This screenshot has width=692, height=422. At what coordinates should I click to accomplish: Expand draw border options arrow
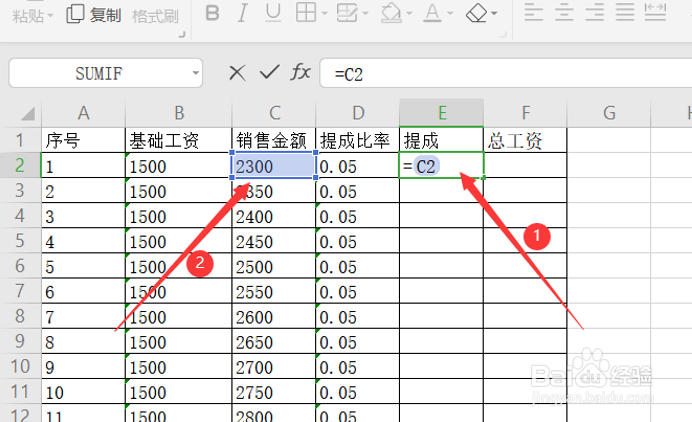pos(365,13)
